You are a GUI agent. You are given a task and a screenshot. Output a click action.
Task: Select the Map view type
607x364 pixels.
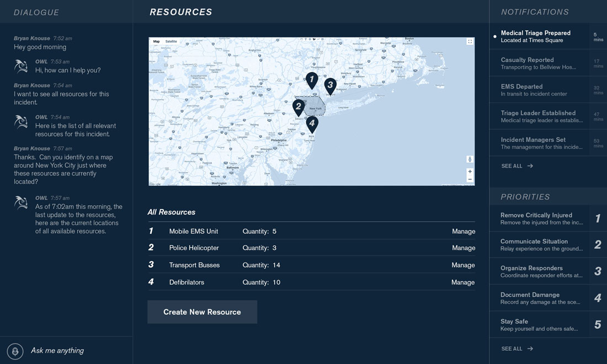[x=156, y=42]
